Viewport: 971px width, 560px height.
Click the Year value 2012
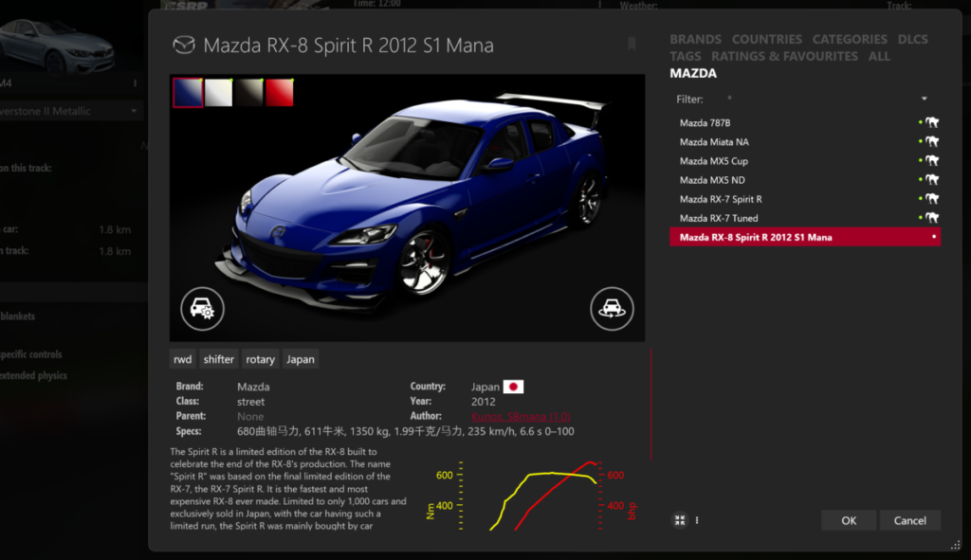coord(483,402)
